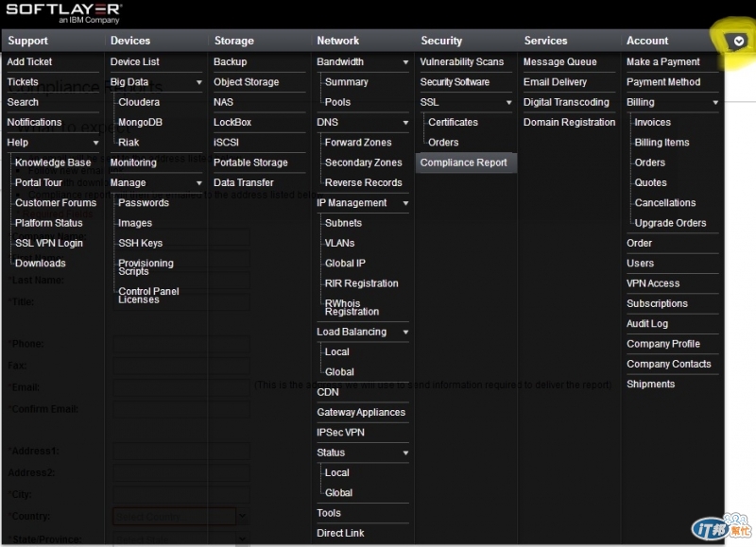Open the Services menu header
This screenshot has height=547, width=756.
coord(545,41)
